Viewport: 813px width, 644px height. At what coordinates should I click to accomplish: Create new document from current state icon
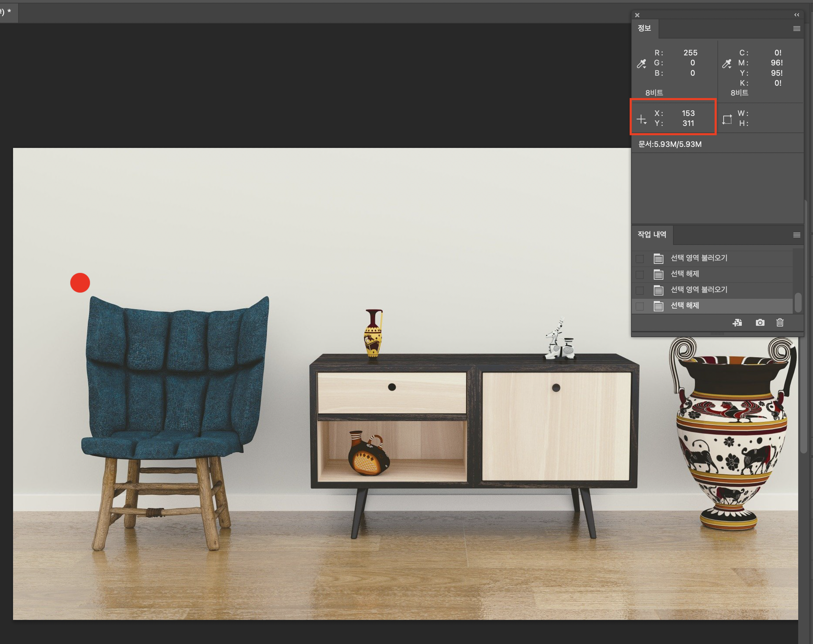pyautogui.click(x=737, y=323)
